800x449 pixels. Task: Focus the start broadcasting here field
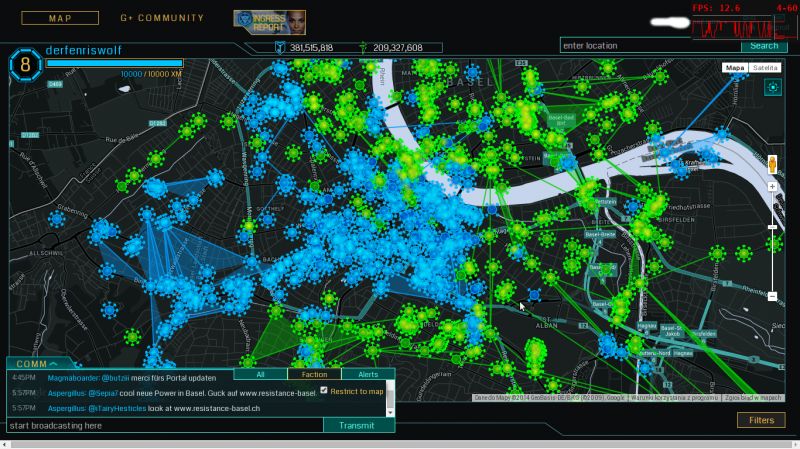[x=165, y=425]
